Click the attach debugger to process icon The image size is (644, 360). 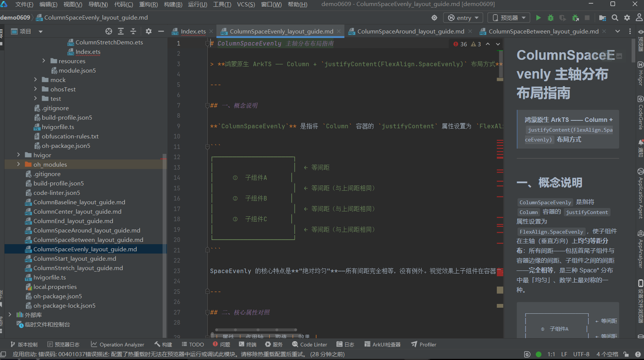[575, 18]
